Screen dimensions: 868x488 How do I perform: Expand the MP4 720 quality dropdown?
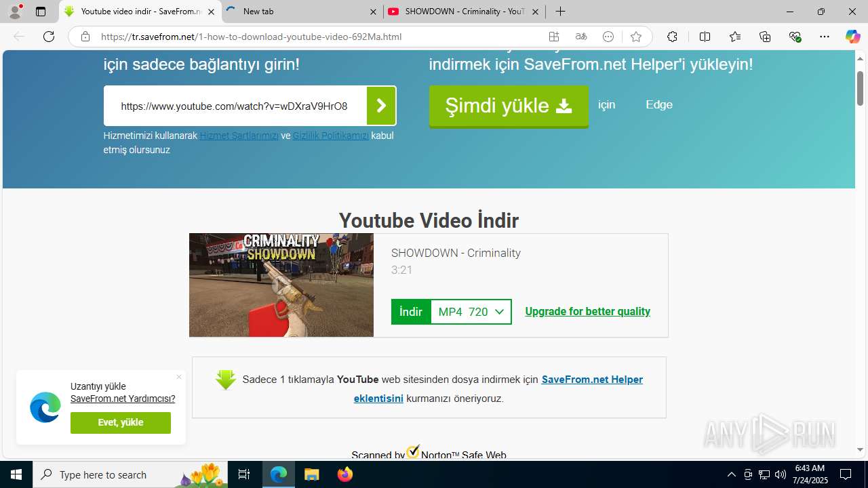click(471, 312)
